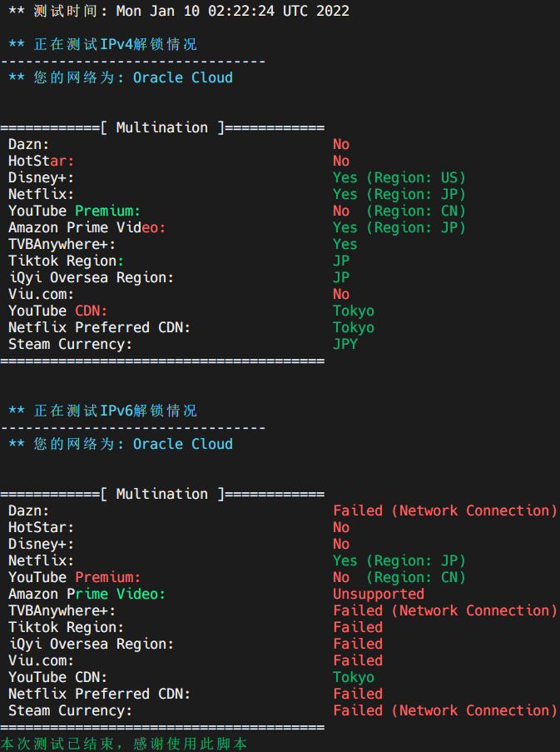Click IPv6 Netflix Preferred CDN Failed result
The image size is (560, 752).
click(x=358, y=694)
